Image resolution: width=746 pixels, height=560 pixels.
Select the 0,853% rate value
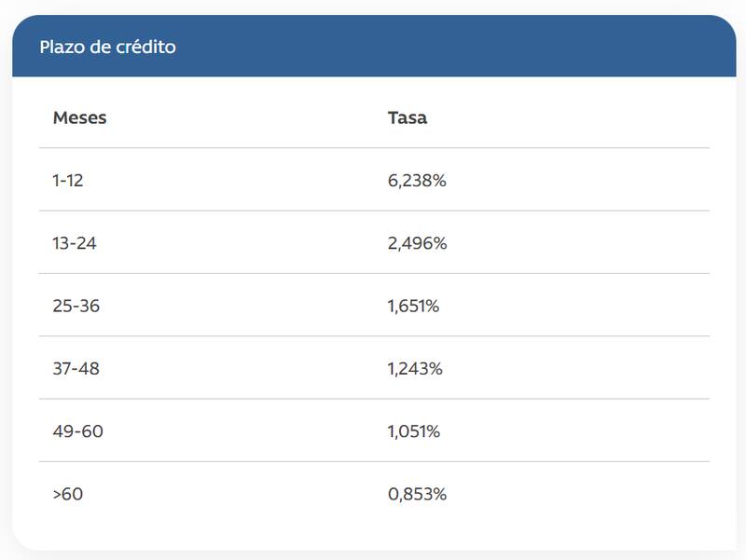point(417,494)
